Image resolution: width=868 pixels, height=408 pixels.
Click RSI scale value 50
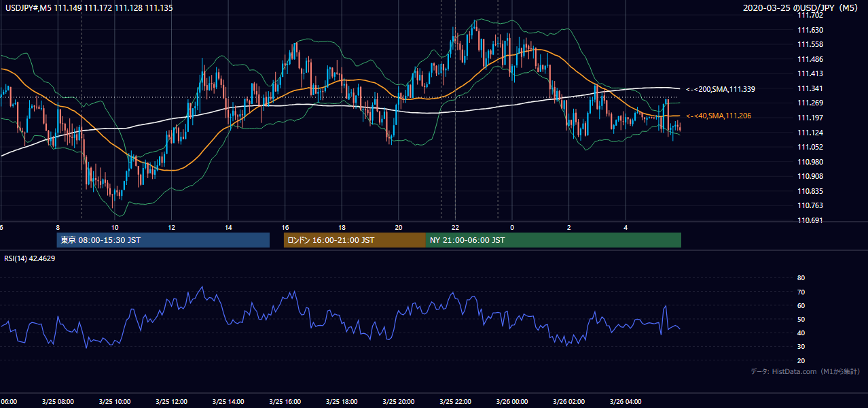point(801,319)
